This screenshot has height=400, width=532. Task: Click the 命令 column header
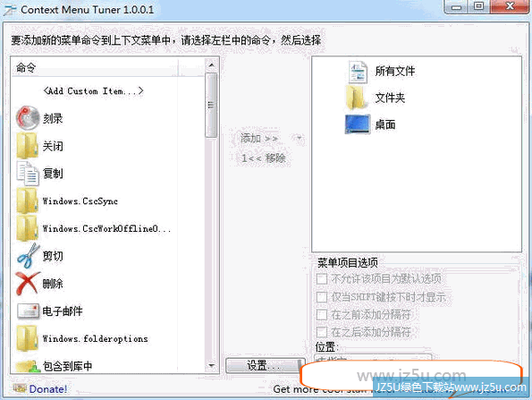95,68
